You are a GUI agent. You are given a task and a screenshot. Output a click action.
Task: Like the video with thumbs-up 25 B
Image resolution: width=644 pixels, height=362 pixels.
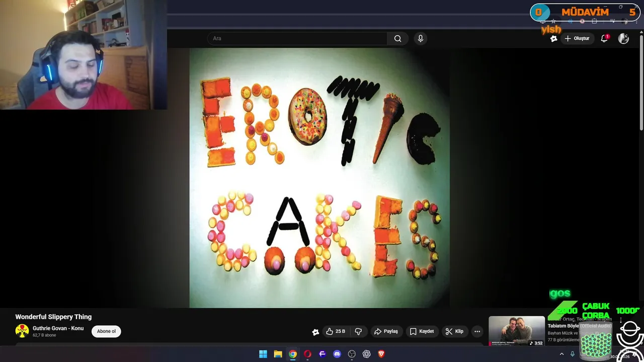click(336, 331)
